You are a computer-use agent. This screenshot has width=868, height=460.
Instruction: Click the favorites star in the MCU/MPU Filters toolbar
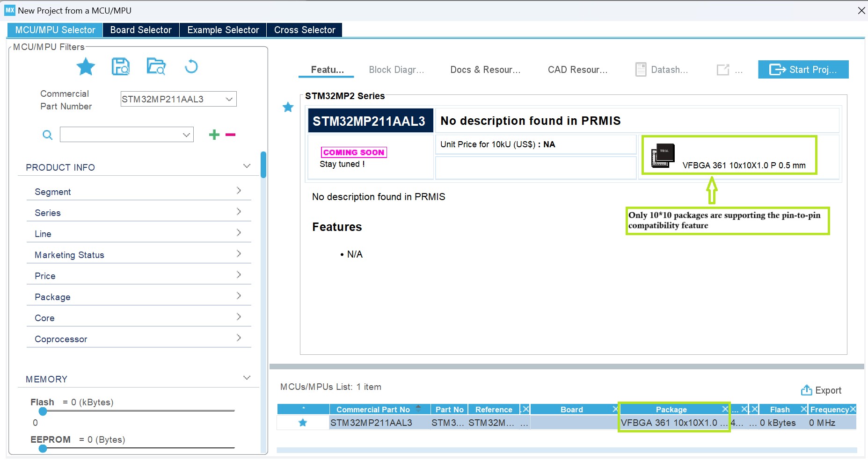86,67
